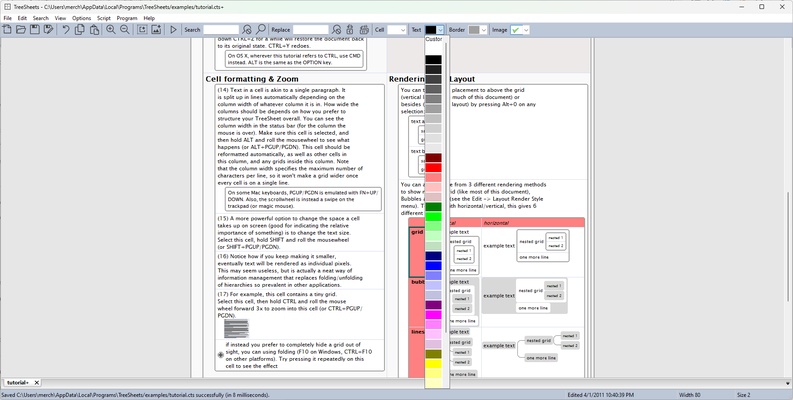Insert a new grid using the toolbar icon

point(142,30)
